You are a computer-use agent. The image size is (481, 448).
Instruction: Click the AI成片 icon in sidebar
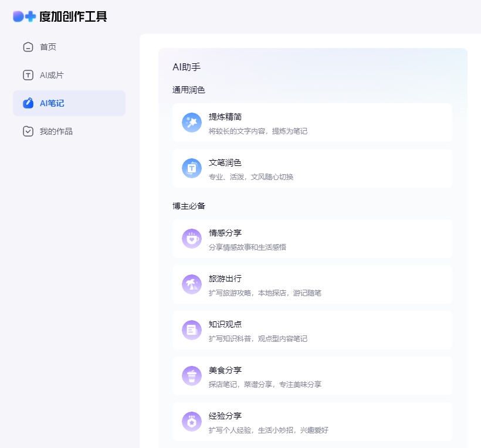[28, 75]
